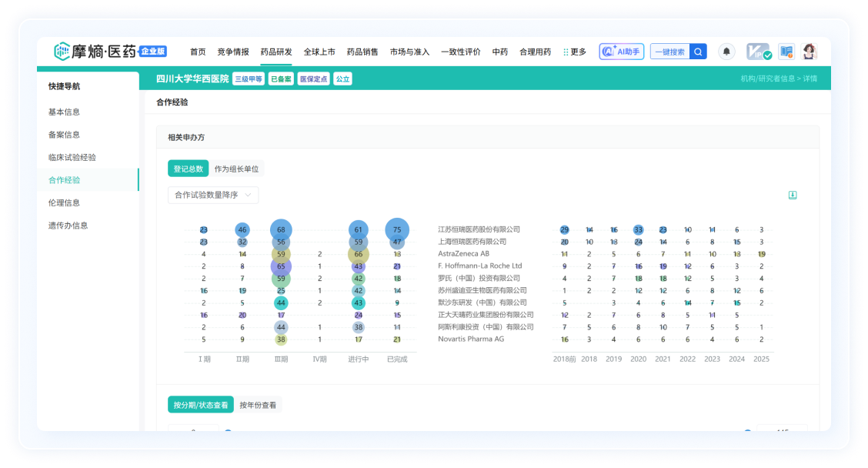Open the 一致性评价 menu

tap(461, 52)
